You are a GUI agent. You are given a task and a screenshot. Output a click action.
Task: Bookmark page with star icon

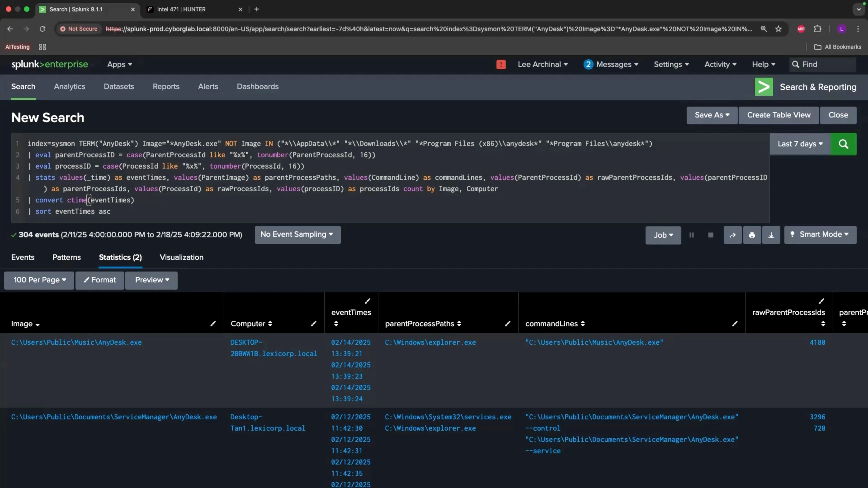click(x=778, y=29)
